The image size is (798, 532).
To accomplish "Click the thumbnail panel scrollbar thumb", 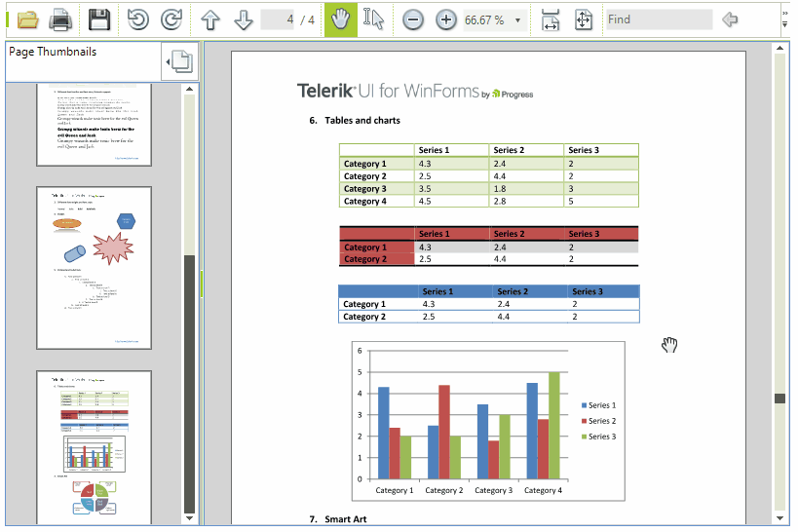I will coord(189,384).
